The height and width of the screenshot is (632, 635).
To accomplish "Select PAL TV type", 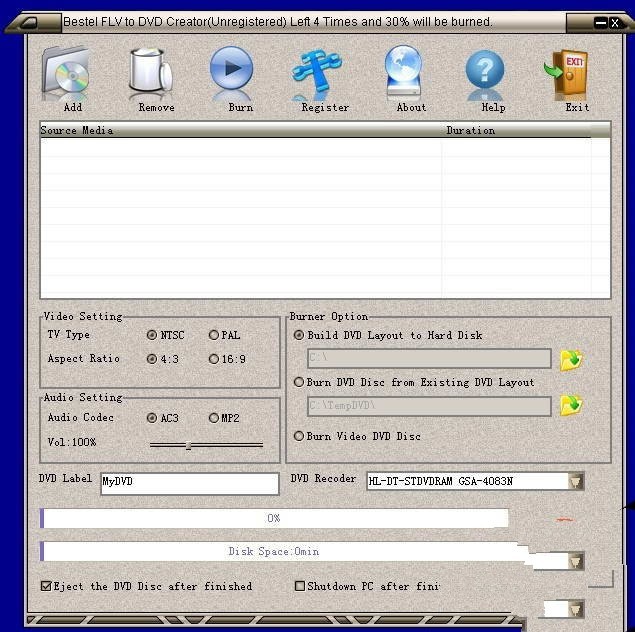I will (x=214, y=335).
